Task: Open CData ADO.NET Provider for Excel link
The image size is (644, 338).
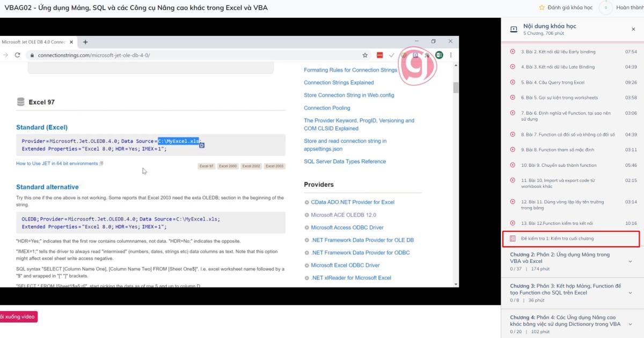Action: (x=353, y=202)
